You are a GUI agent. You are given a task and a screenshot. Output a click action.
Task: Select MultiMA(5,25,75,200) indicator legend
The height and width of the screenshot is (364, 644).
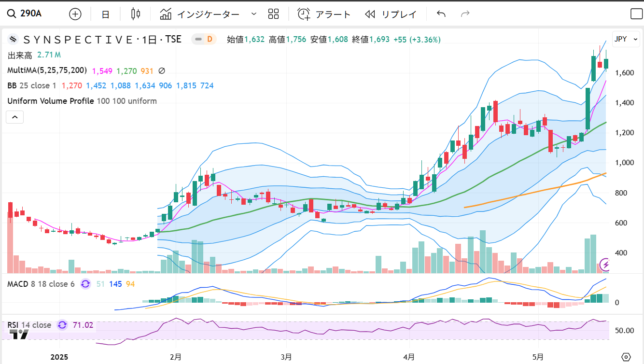pos(47,70)
